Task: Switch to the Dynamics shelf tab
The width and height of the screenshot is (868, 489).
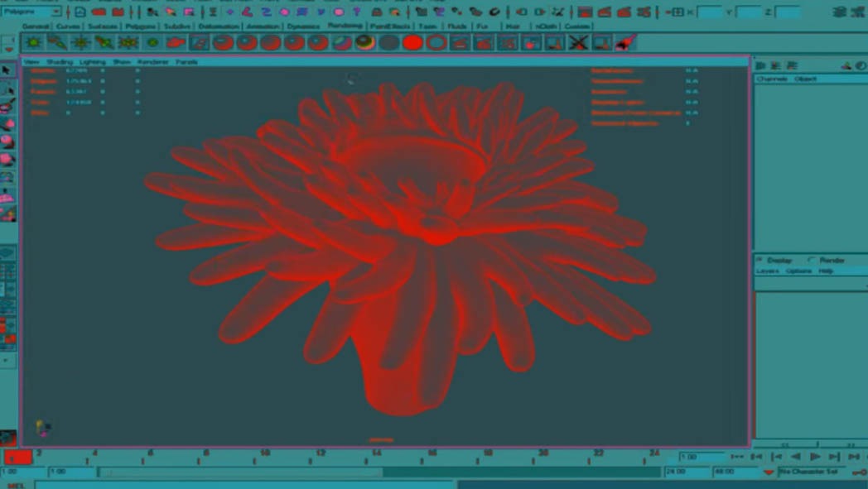Action: (303, 26)
